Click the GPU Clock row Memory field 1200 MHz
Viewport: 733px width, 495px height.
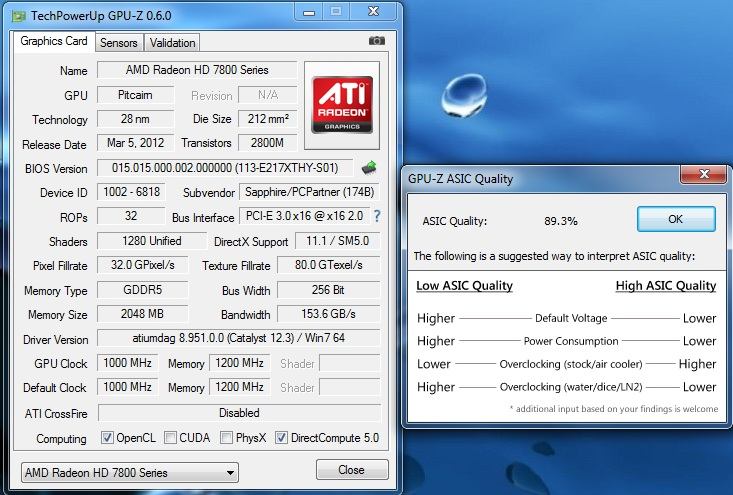(239, 363)
